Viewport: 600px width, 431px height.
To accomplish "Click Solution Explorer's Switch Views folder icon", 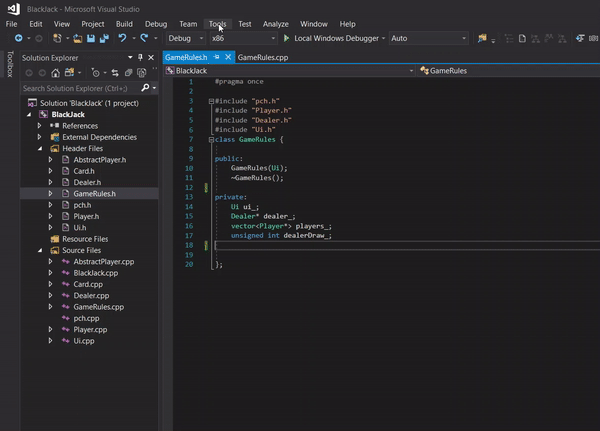I will (x=69, y=72).
